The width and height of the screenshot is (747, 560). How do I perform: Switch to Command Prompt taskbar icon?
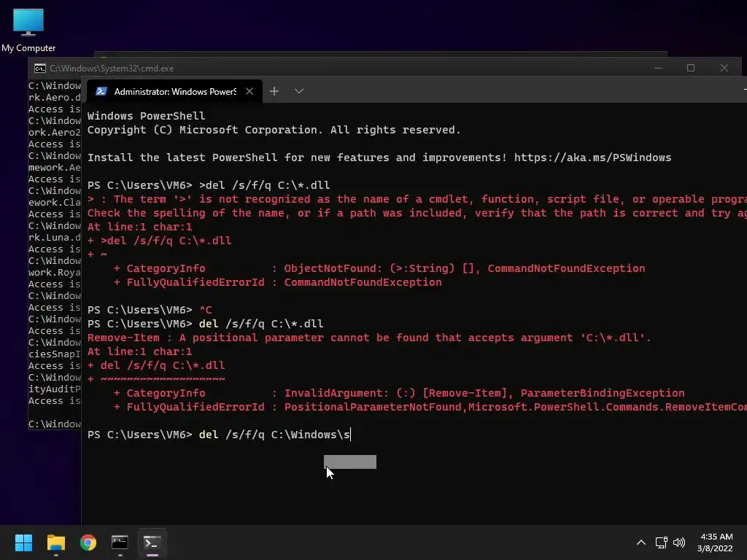[x=120, y=542]
